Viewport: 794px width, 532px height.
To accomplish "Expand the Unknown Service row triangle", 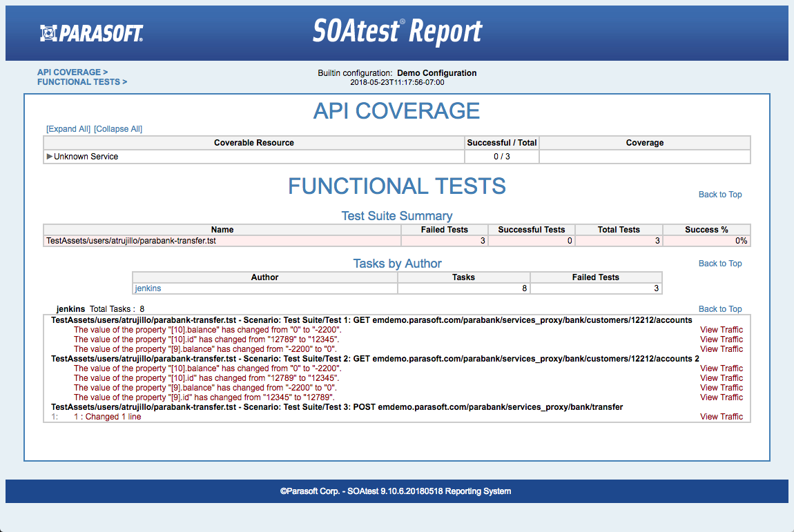I will 50,157.
